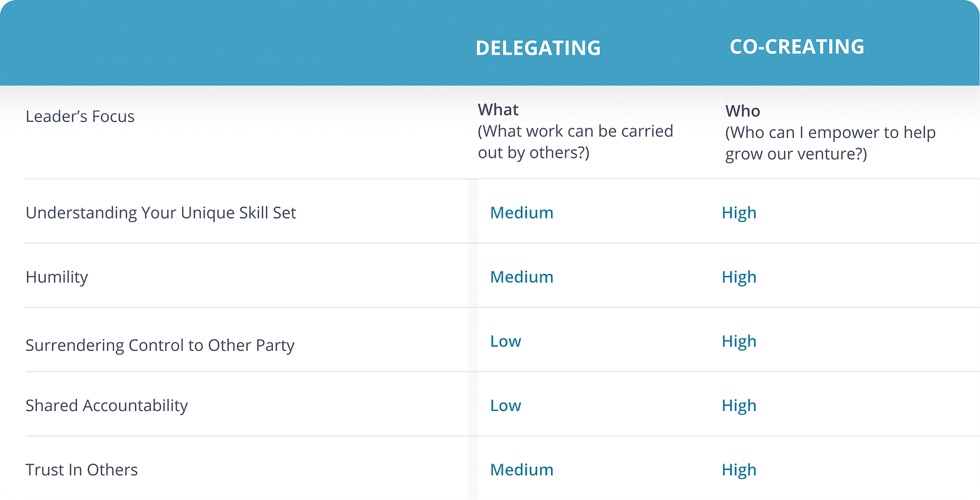Image resolution: width=980 pixels, height=500 pixels.
Task: Click High in the Surrendering Control row
Action: 739,341
